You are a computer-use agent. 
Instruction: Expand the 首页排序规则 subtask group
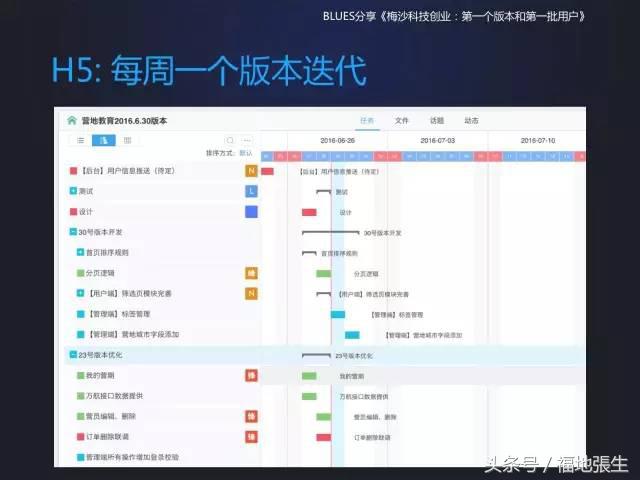(81, 252)
